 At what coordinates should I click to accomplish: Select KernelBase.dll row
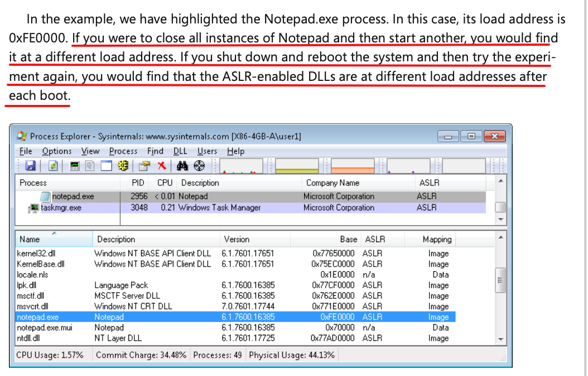235,264
